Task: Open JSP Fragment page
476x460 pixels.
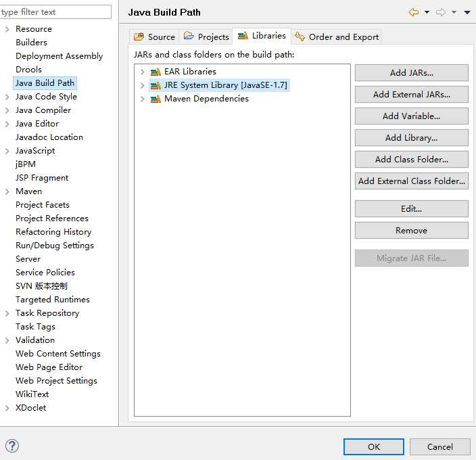Action: 42,178
